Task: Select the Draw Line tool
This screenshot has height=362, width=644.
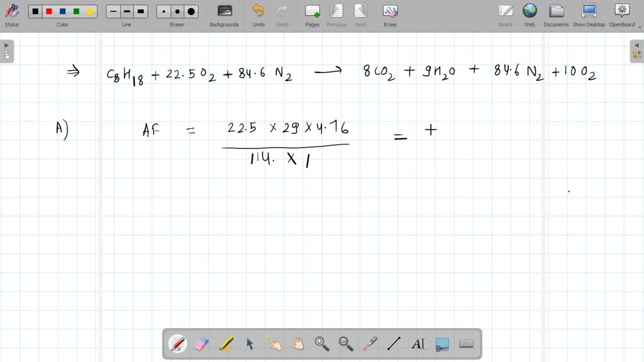Action: pos(394,343)
